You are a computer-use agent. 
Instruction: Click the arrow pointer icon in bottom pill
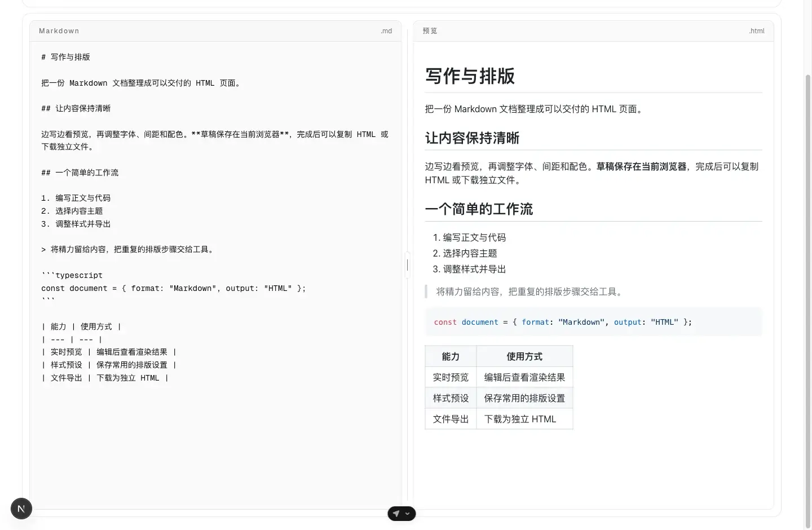point(396,514)
